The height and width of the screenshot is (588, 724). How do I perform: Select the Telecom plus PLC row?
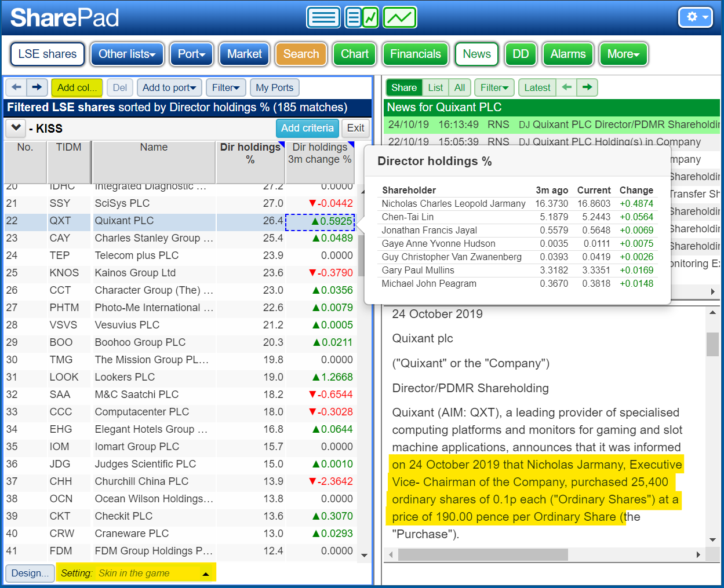(180, 255)
